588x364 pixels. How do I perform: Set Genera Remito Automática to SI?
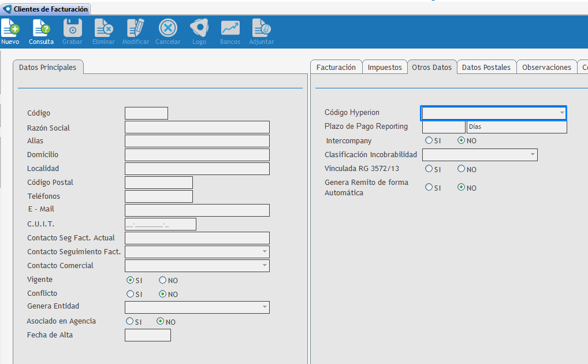[x=429, y=187]
